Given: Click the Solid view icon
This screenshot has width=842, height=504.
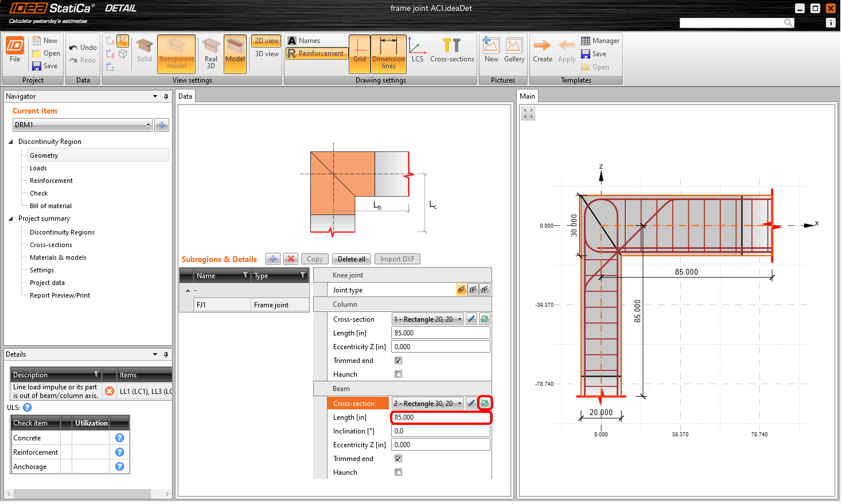Looking at the screenshot, I should tap(145, 50).
